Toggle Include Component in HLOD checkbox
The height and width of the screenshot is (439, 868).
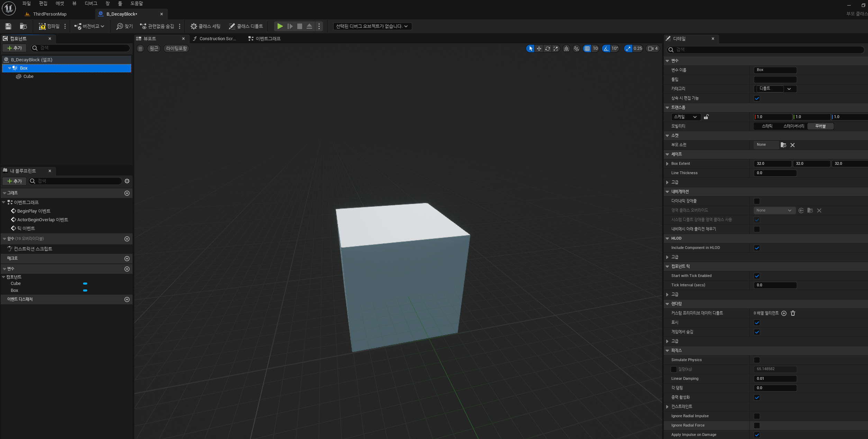coord(757,248)
